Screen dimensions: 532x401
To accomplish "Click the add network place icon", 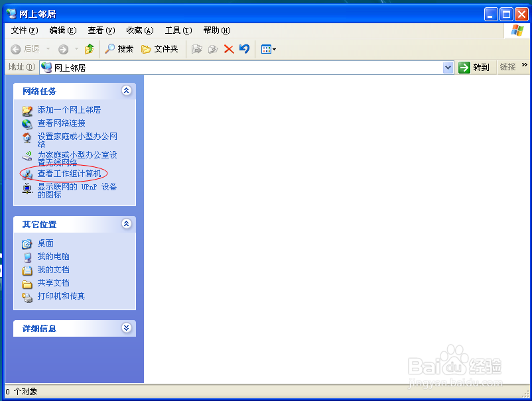I will pyautogui.click(x=27, y=111).
